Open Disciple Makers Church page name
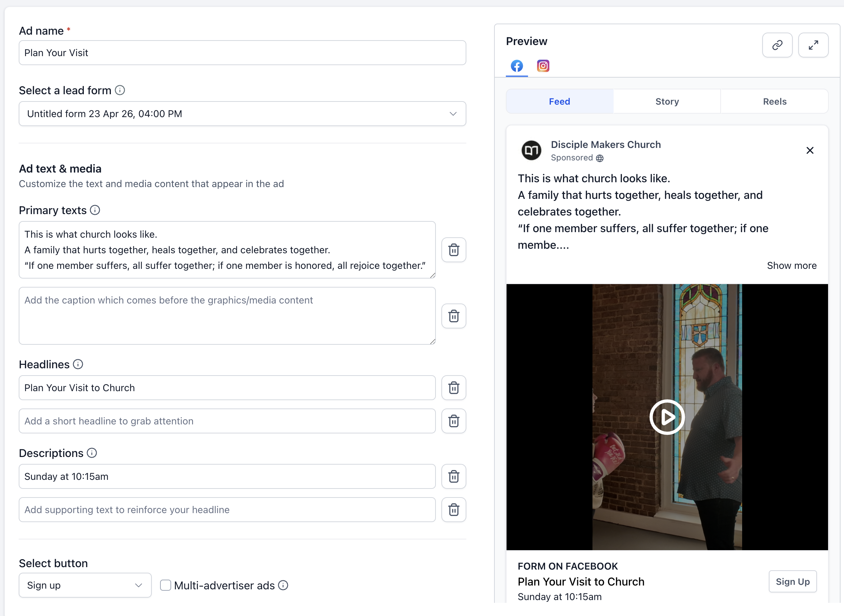Screen dimensions: 844x616 point(606,145)
